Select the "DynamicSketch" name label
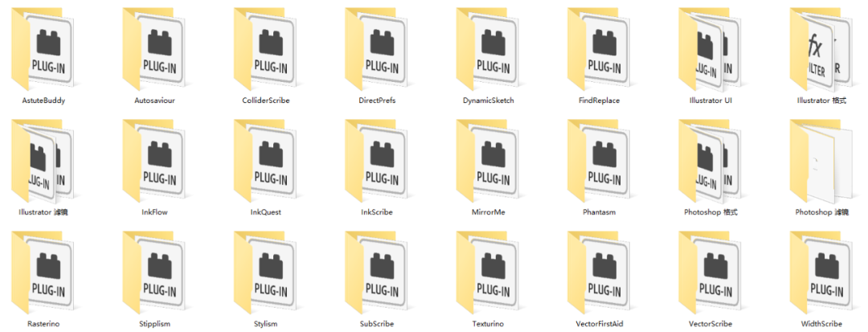Screen dimensions: 868x332 (x=489, y=101)
